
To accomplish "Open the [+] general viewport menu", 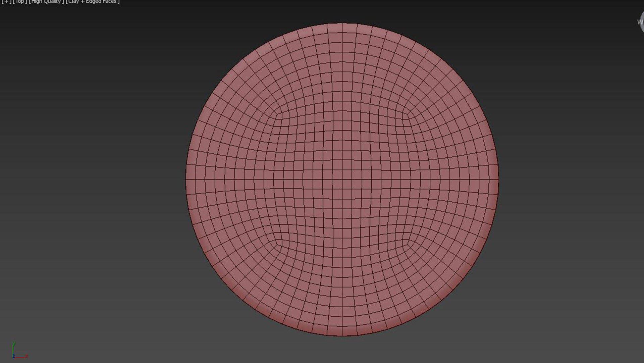I will click(6, 2).
